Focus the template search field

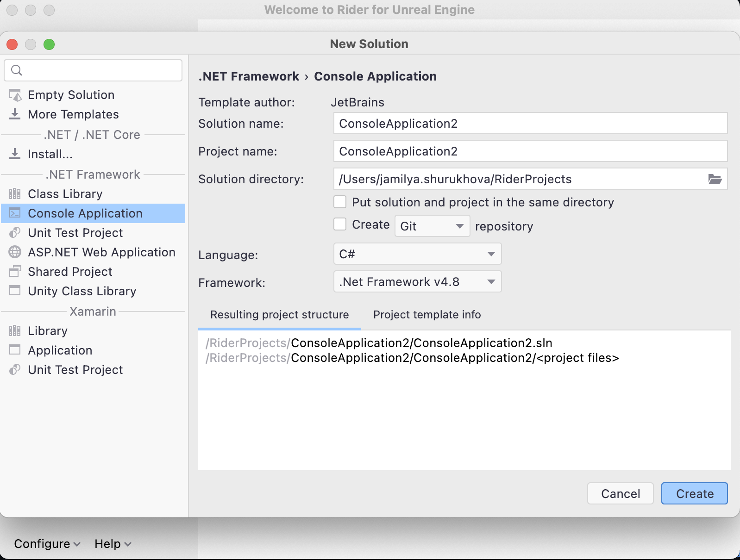(93, 70)
